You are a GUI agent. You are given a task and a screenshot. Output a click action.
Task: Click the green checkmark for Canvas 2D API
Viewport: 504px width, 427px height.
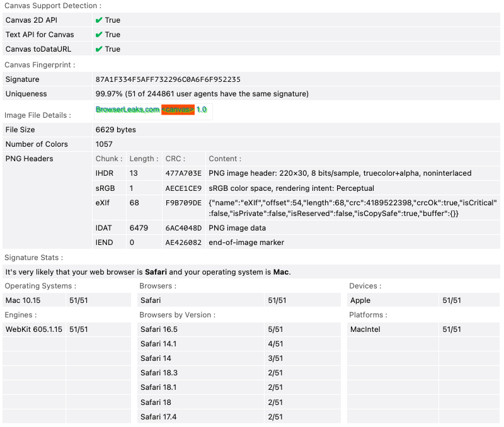click(99, 20)
